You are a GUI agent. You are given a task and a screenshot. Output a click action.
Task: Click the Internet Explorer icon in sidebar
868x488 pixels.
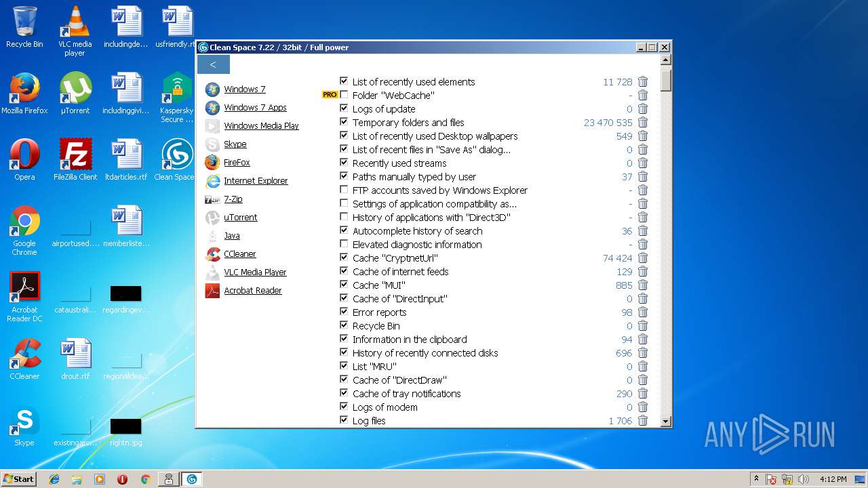point(212,181)
